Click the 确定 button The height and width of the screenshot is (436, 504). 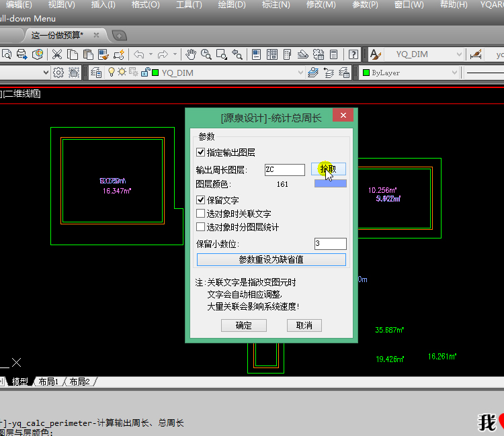click(x=243, y=325)
